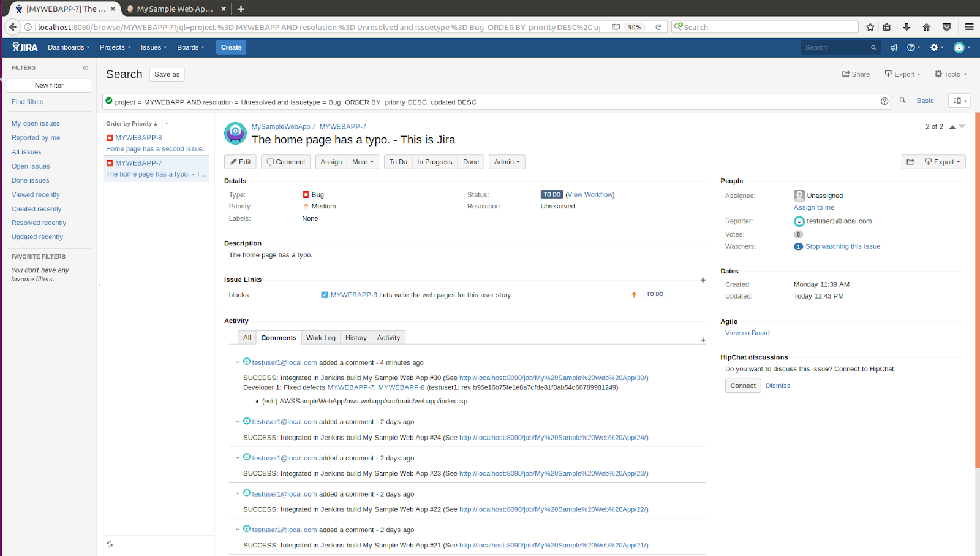Image resolution: width=980 pixels, height=556 pixels.
Task: Click the New filter button
Action: [x=49, y=85]
